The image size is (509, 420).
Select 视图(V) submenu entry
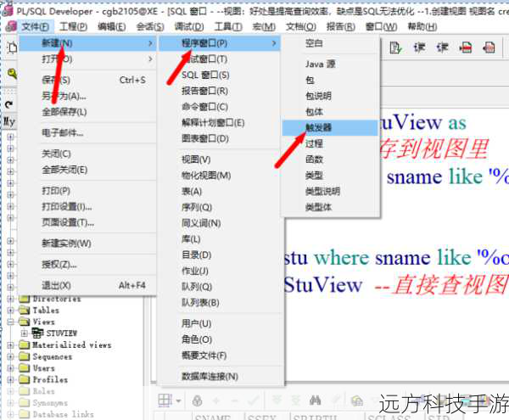[x=220, y=160]
